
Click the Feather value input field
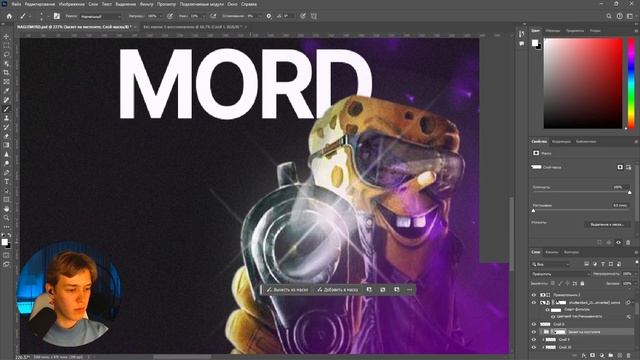(620, 205)
